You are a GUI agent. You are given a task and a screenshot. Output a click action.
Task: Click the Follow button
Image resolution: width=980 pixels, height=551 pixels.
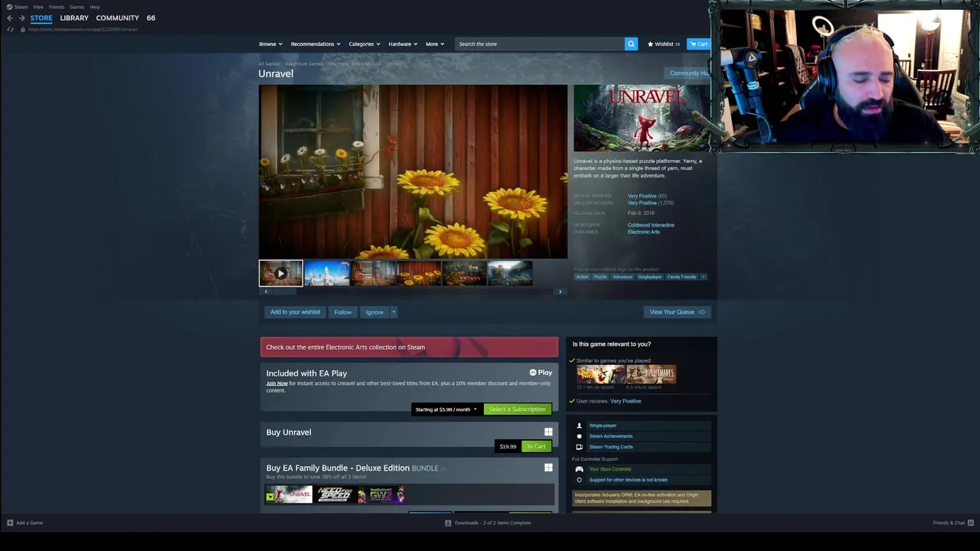343,312
